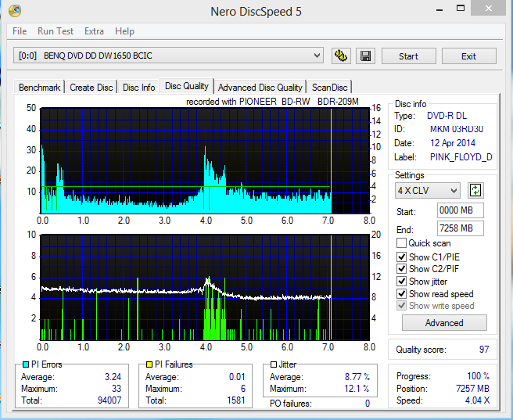Open the File menu

20,31
